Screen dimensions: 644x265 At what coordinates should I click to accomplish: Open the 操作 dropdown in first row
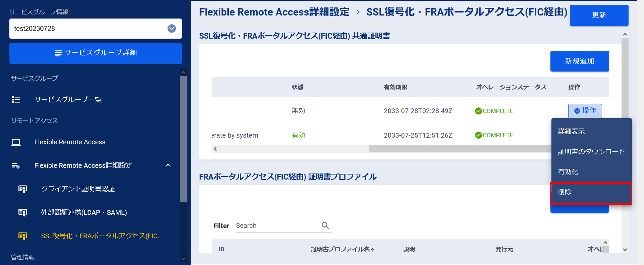click(x=585, y=111)
